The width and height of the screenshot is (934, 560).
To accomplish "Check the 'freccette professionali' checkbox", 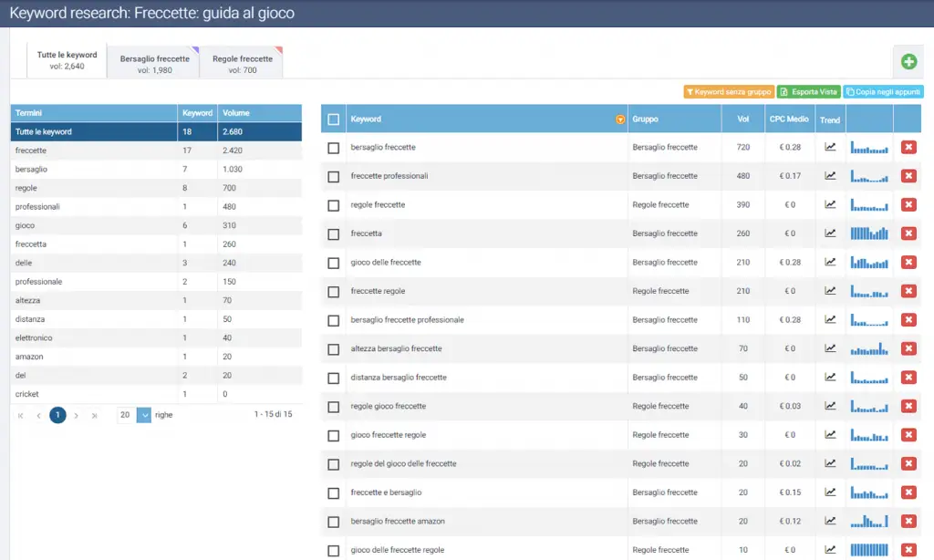I will [x=334, y=176].
